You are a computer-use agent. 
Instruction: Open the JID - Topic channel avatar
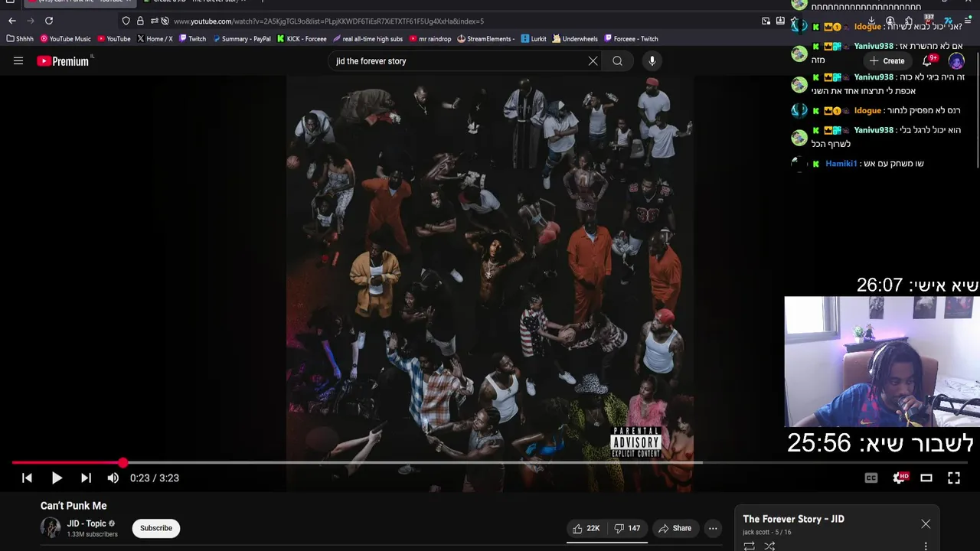tap(51, 528)
